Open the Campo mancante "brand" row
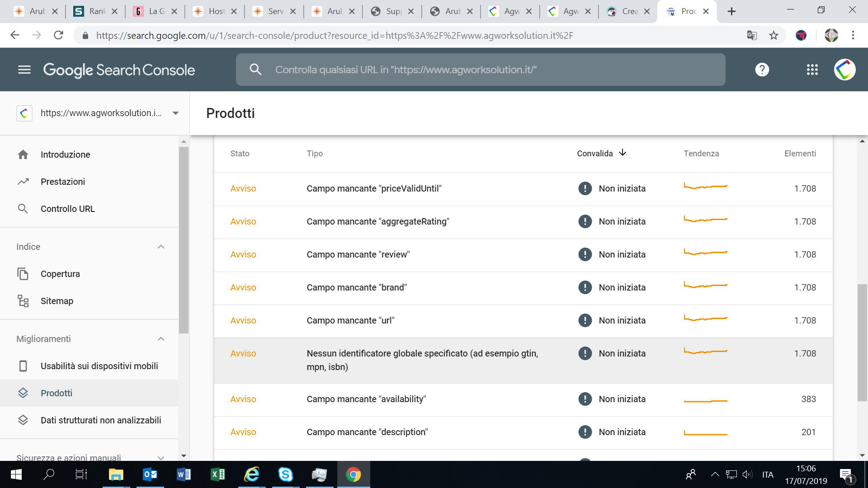Viewport: 868px width, 488px height. click(x=523, y=288)
